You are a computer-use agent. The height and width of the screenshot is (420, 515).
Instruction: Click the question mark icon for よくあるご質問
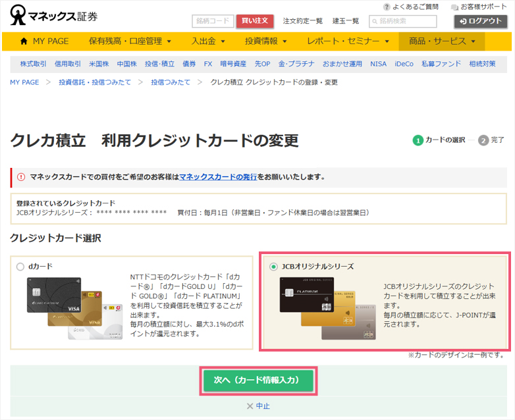[387, 7]
